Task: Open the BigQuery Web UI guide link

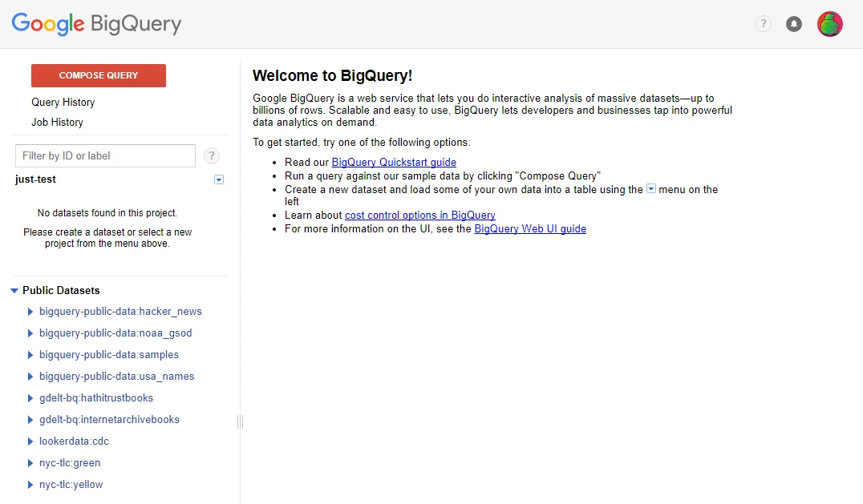Action: (x=530, y=228)
